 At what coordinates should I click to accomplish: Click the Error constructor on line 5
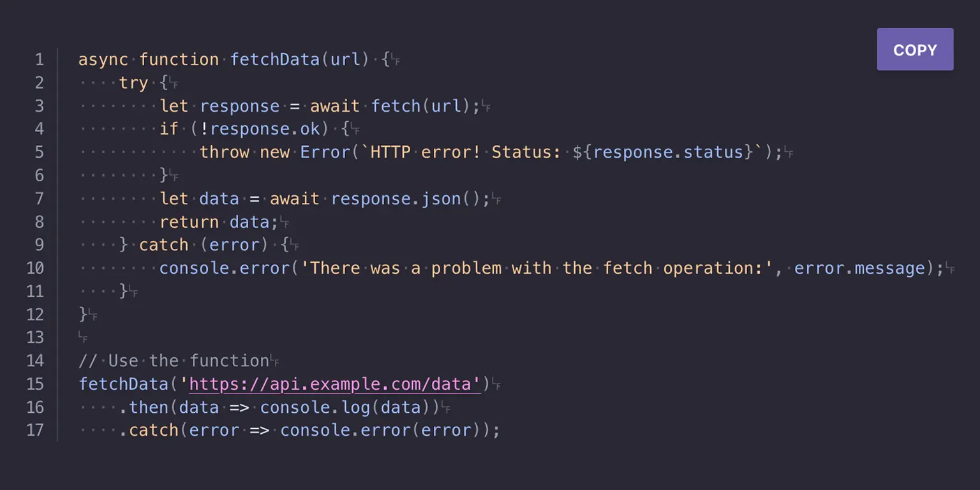(325, 152)
